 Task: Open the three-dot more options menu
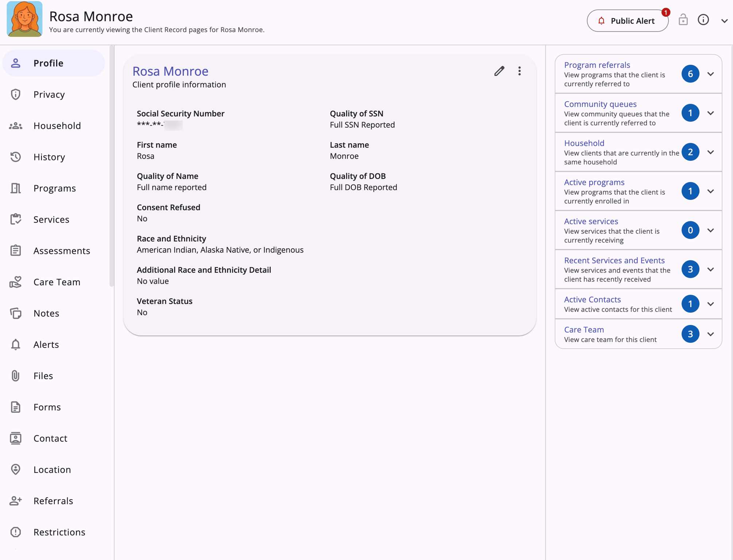(519, 71)
